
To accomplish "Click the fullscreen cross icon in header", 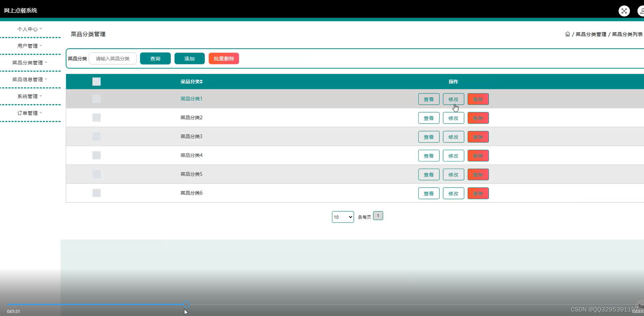I will [x=624, y=11].
